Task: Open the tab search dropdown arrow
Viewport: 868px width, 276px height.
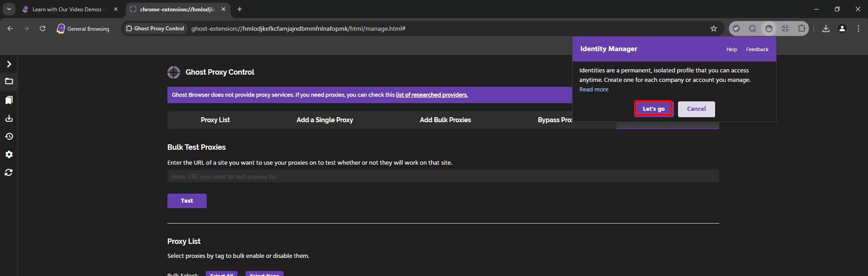Action: pyautogui.click(x=9, y=9)
